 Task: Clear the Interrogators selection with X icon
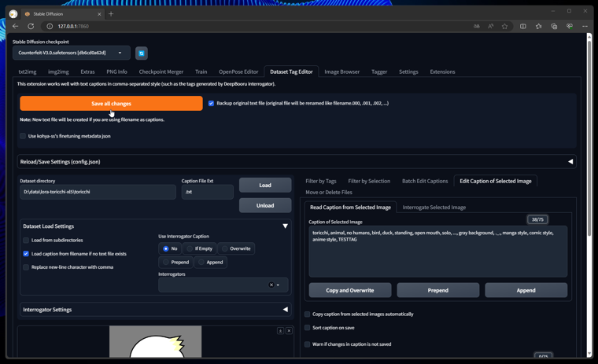click(271, 285)
